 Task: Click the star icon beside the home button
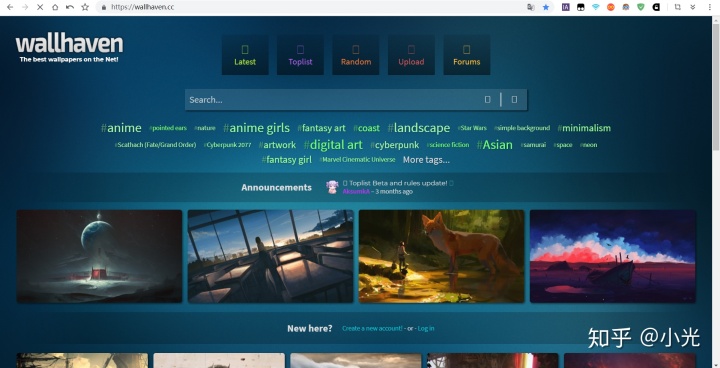(x=85, y=7)
